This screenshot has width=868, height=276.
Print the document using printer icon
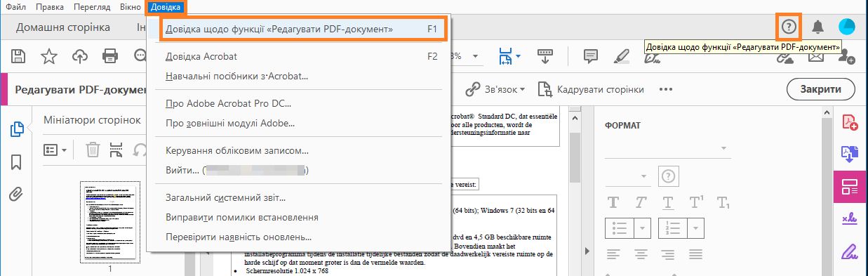click(x=110, y=55)
